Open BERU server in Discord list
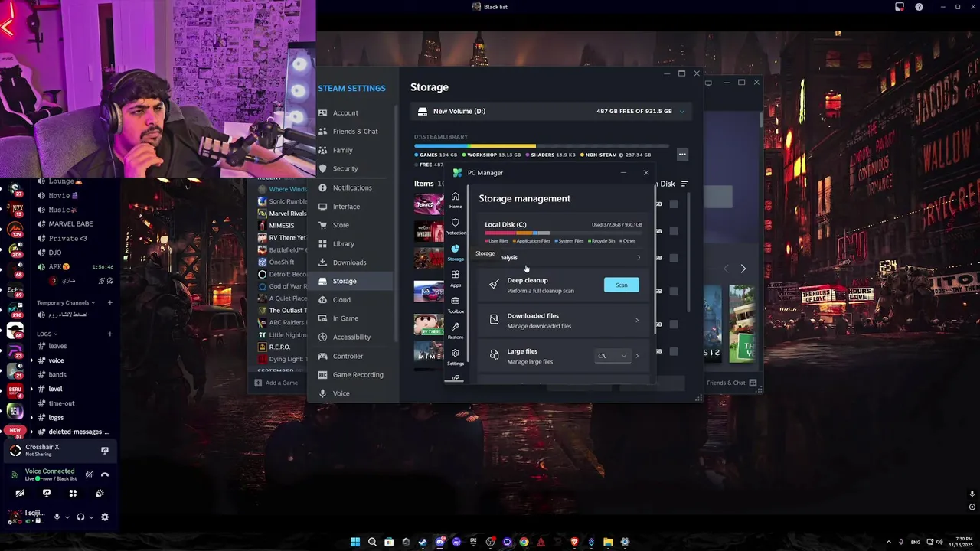Screen dimensions: 980x551 (x=15, y=390)
